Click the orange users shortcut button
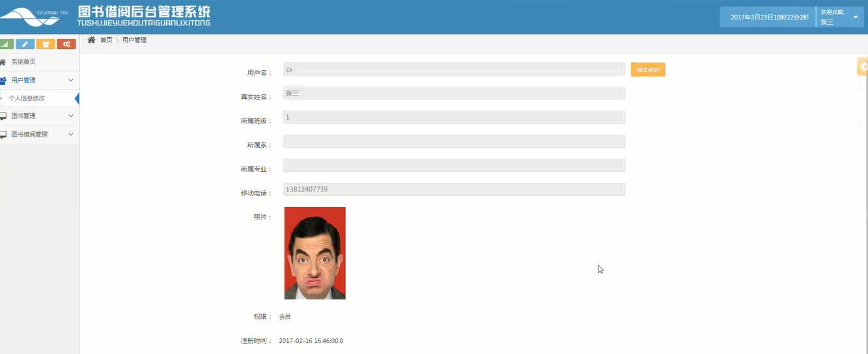 [45, 44]
